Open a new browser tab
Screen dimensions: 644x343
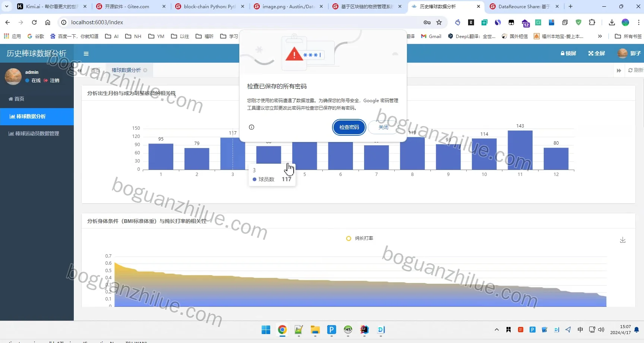tap(571, 6)
